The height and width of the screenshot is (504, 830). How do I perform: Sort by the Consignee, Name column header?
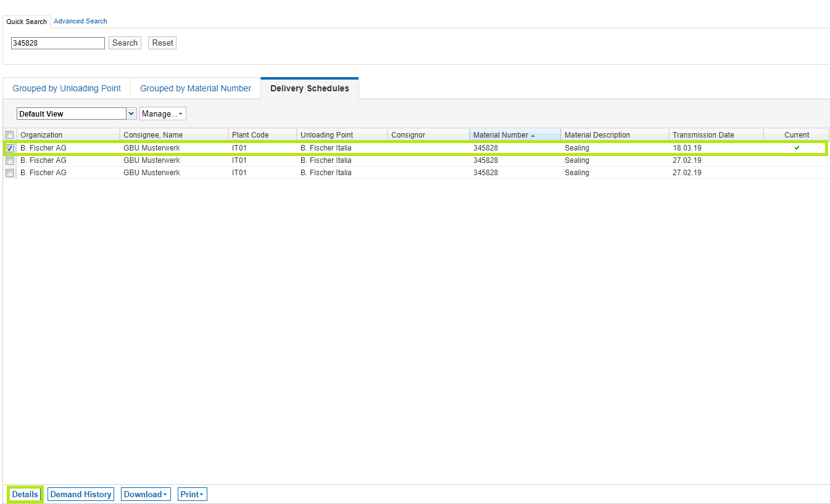(x=174, y=135)
